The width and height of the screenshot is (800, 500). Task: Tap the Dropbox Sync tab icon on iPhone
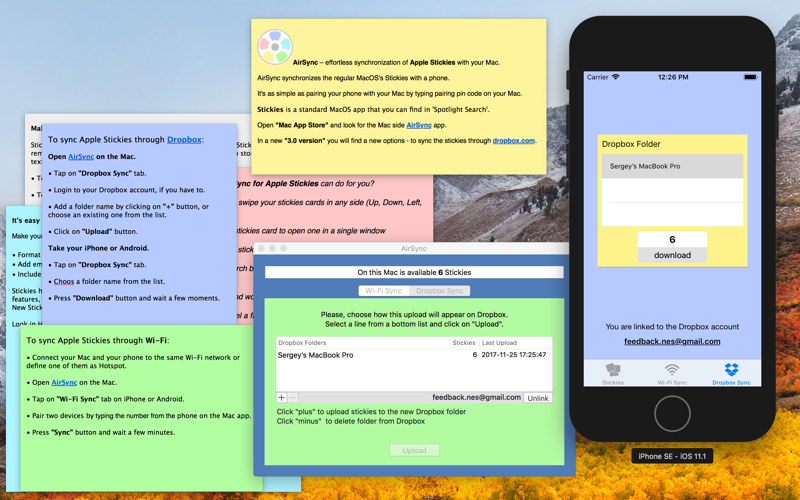coord(731,369)
